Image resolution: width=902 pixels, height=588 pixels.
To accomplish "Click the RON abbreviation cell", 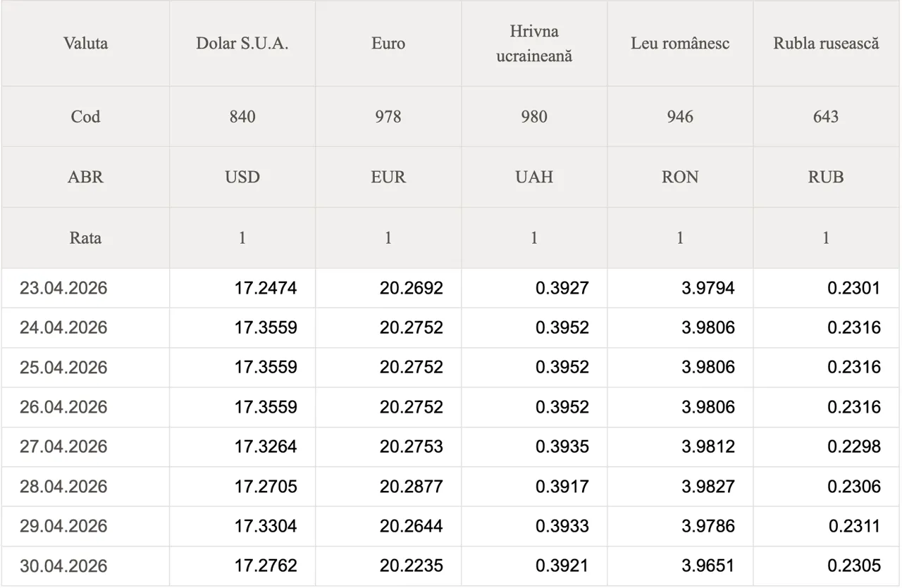I will (x=680, y=177).
